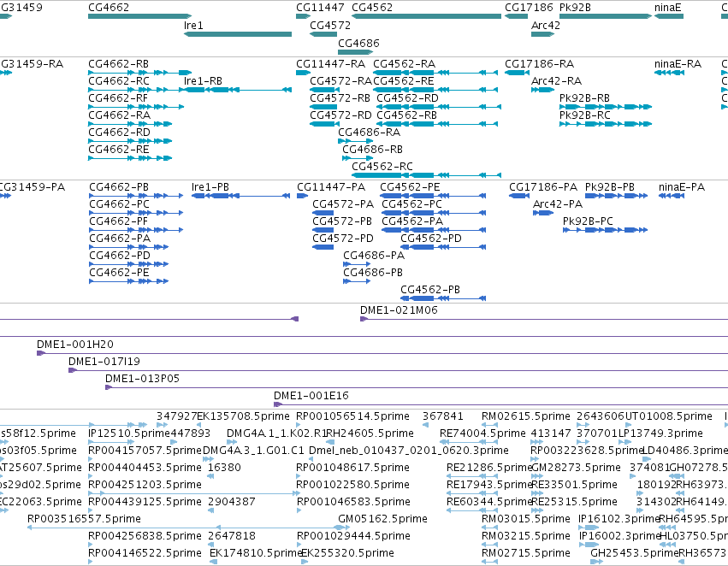Image resolution: width=728 pixels, height=566 pixels.
Task: Click the CG4662 gene label
Action: 109,8
